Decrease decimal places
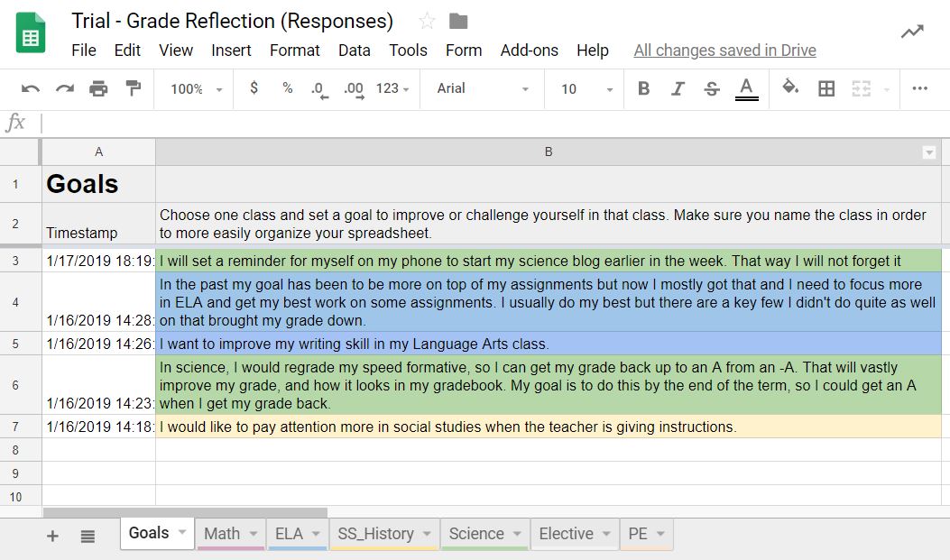 pyautogui.click(x=318, y=88)
